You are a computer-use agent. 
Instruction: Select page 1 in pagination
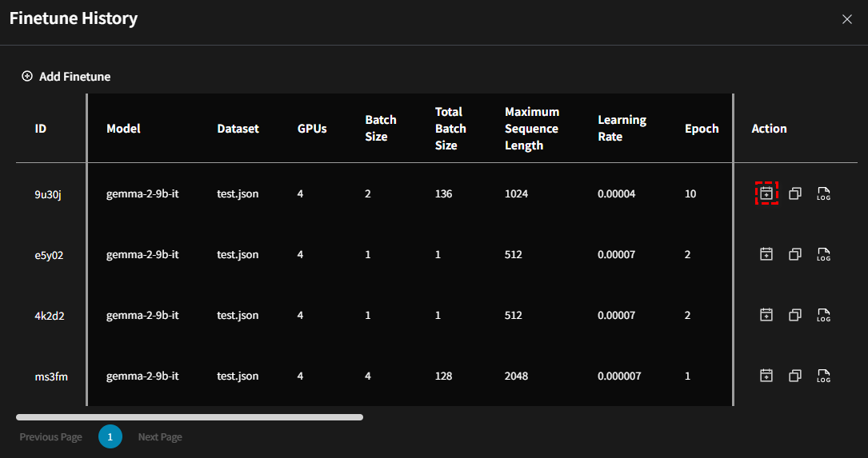(x=110, y=437)
